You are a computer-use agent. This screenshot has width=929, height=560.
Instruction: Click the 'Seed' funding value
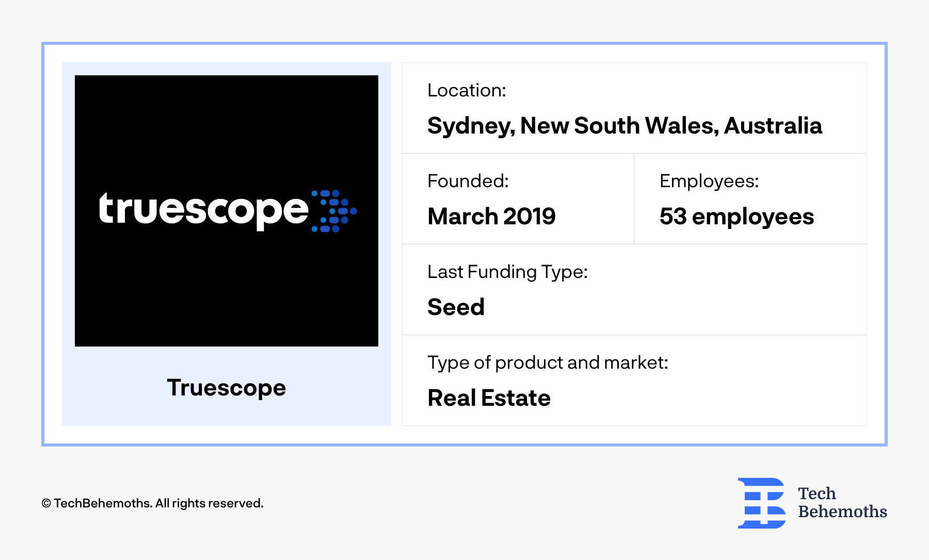pyautogui.click(x=456, y=307)
